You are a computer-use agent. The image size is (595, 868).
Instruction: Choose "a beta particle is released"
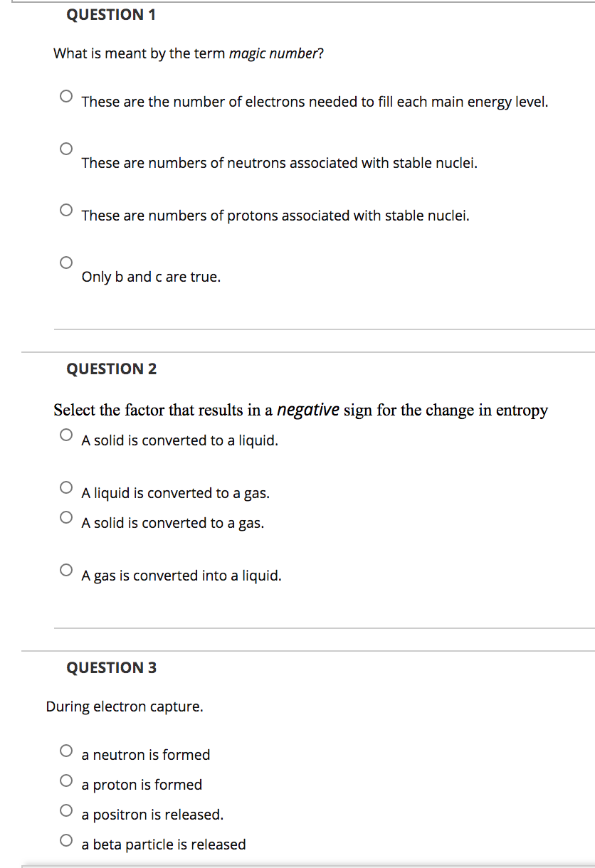65,839
